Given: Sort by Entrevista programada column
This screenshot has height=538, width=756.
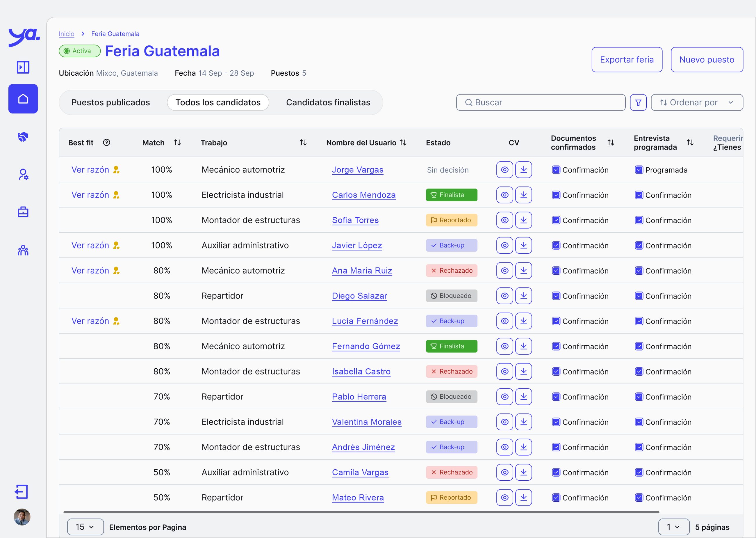Looking at the screenshot, I should (x=690, y=143).
